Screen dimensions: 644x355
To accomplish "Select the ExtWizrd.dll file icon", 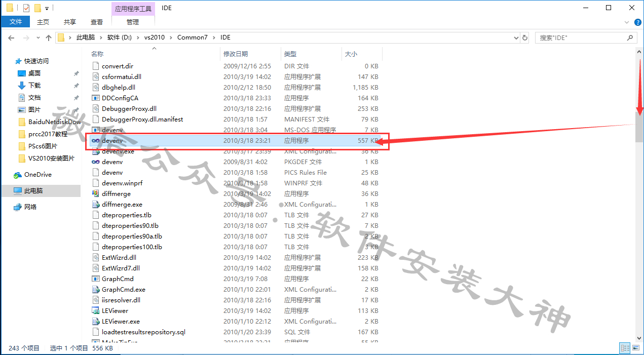I will click(95, 257).
